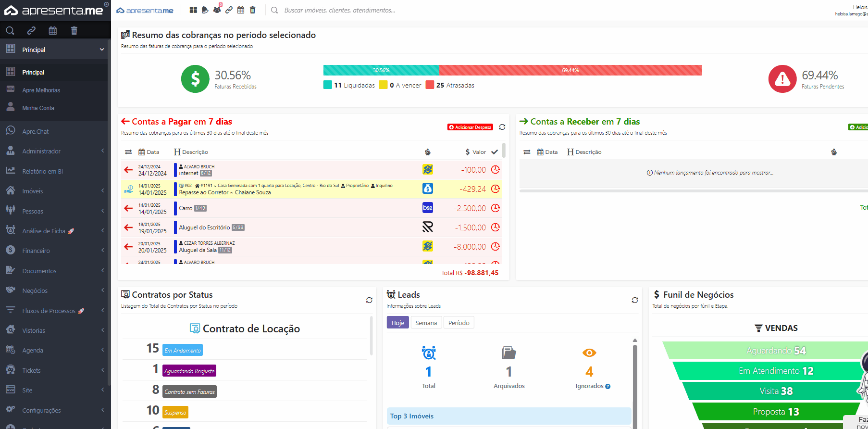Toggle the swap arrows icon in Contas a Pagar header
This screenshot has width=868, height=429.
click(128, 152)
